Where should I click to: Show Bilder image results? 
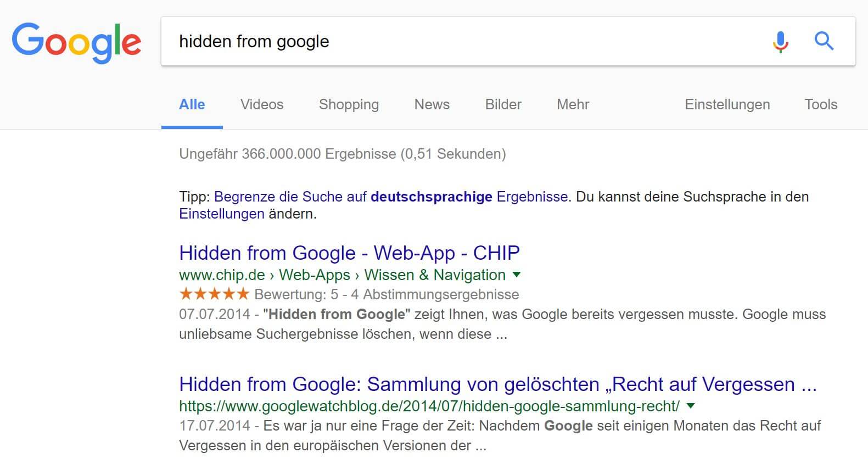[503, 104]
